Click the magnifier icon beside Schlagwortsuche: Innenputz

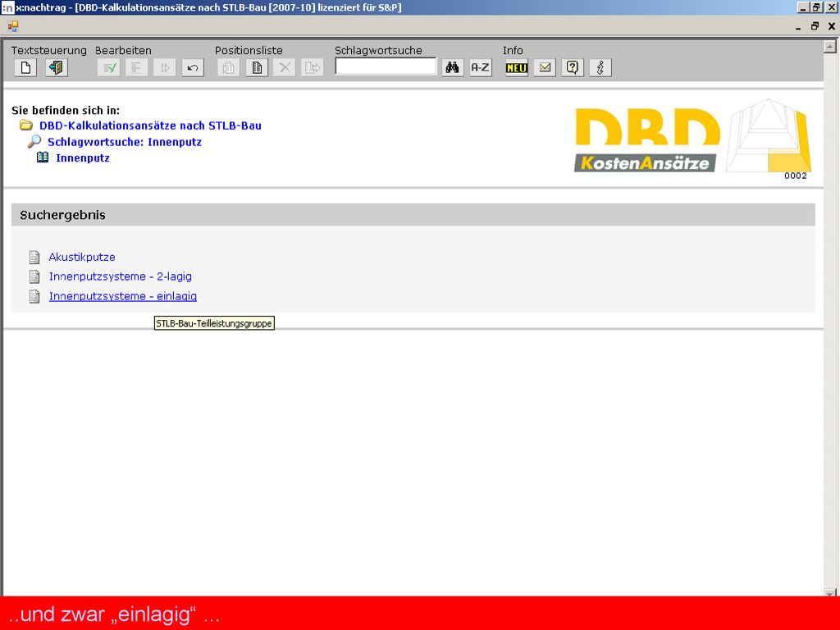click(x=34, y=141)
